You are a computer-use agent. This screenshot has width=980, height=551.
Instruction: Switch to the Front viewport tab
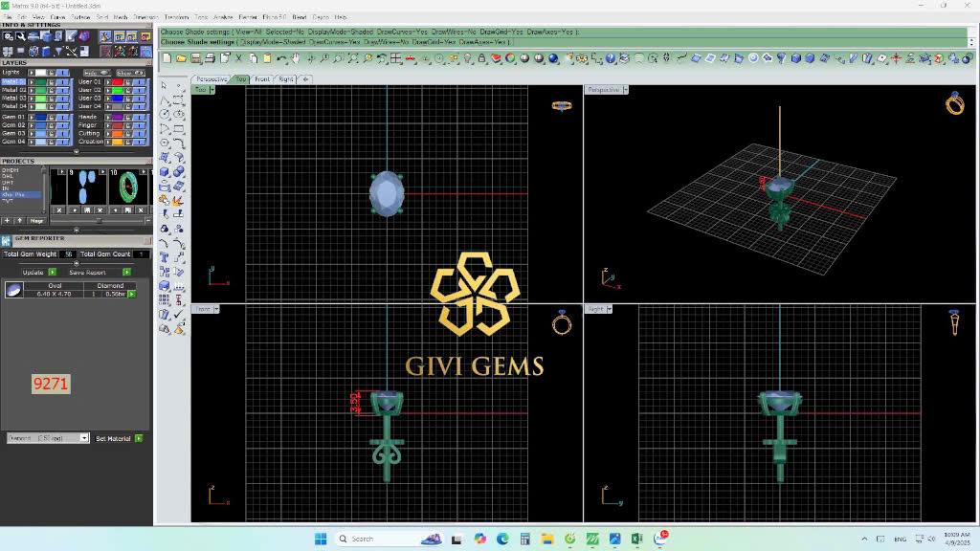(x=262, y=79)
